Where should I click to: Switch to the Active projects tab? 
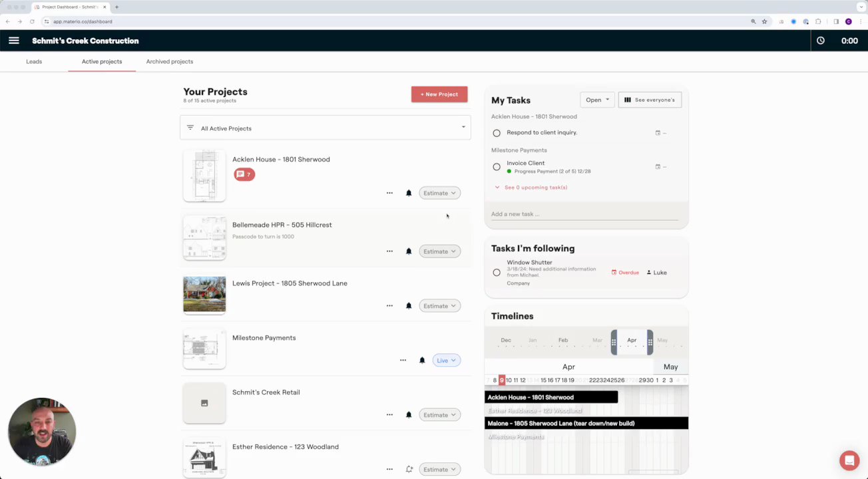(102, 61)
